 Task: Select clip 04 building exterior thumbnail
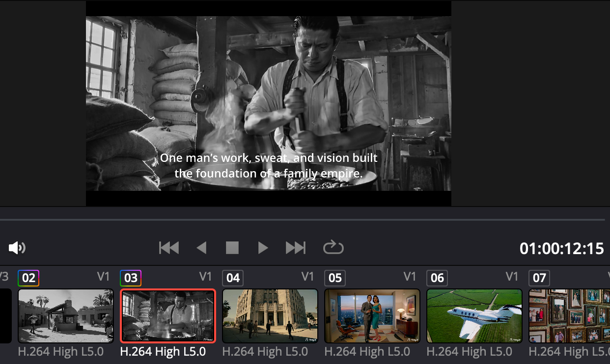[x=270, y=315]
